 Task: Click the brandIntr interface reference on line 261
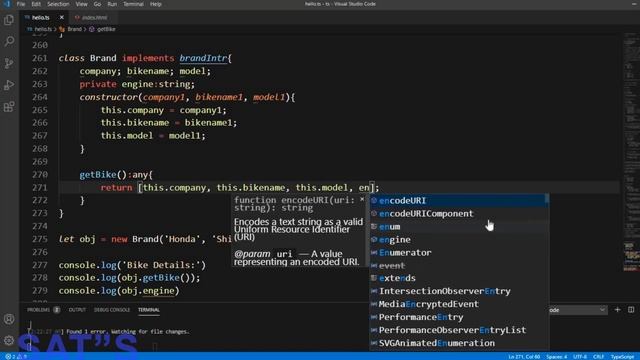pyautogui.click(x=203, y=58)
